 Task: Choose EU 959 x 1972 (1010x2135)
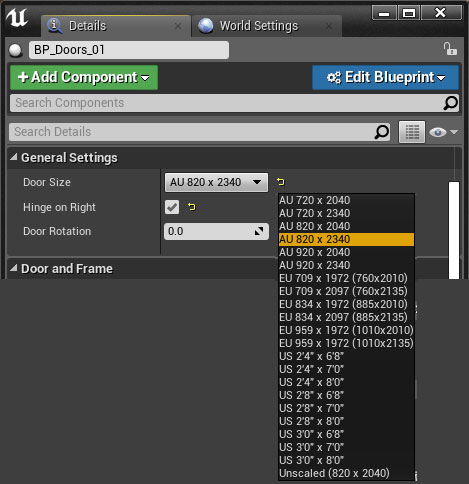(x=346, y=343)
